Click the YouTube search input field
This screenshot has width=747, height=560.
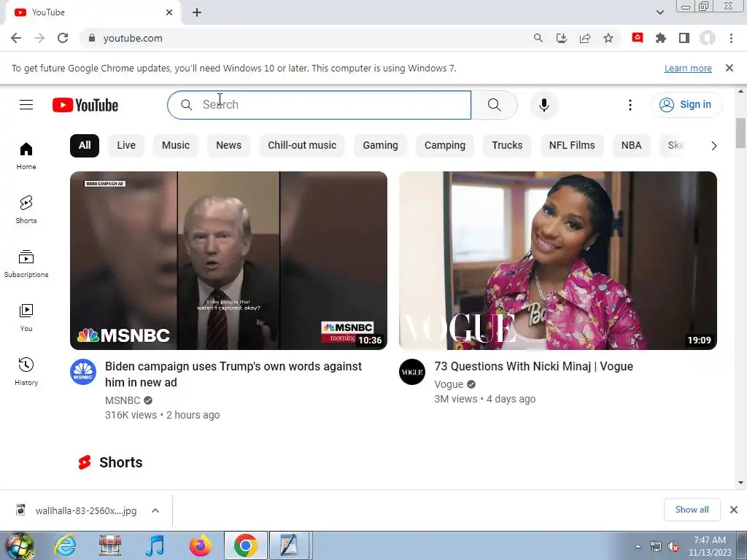320,105
